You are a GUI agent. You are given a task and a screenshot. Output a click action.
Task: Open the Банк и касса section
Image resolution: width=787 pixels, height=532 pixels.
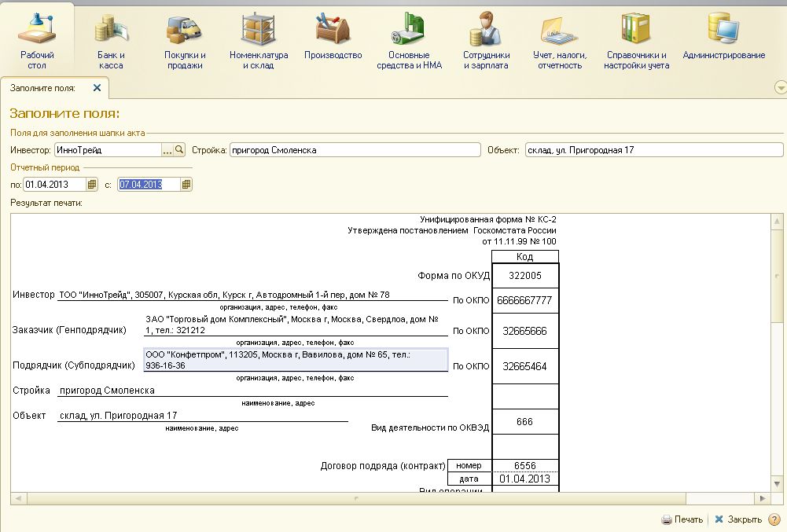pos(111,40)
